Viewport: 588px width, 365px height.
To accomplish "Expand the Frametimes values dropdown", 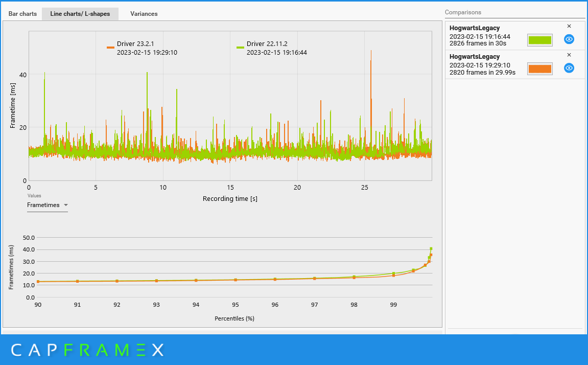I will [x=47, y=205].
